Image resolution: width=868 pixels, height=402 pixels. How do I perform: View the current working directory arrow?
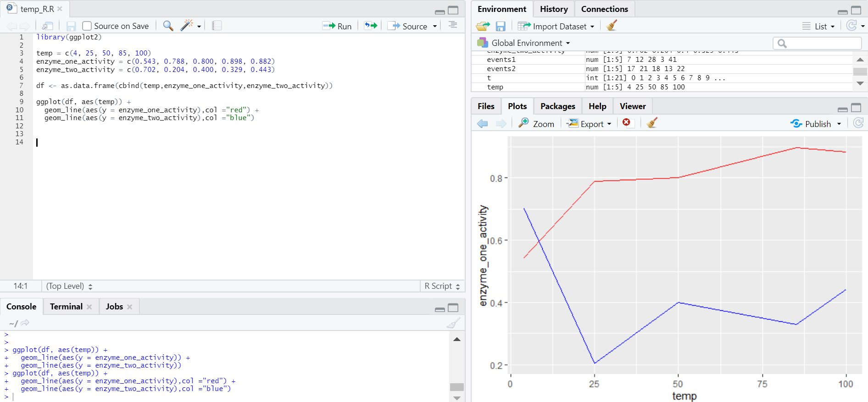click(x=25, y=323)
